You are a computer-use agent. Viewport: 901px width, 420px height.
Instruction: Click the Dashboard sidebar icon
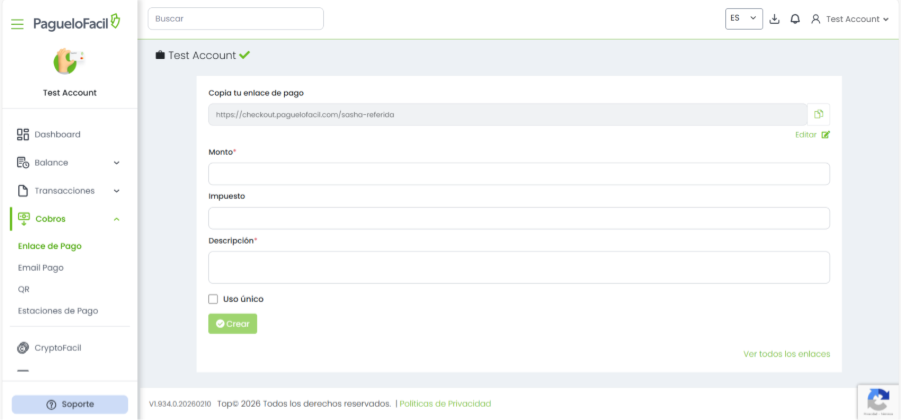pyautogui.click(x=23, y=134)
